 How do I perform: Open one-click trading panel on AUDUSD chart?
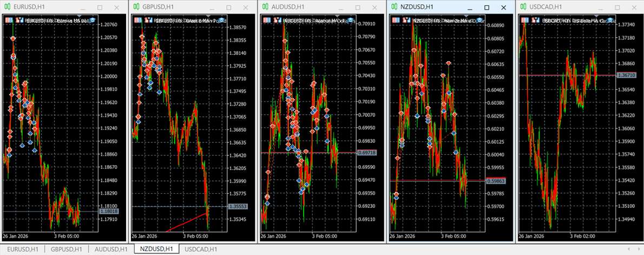(x=267, y=19)
